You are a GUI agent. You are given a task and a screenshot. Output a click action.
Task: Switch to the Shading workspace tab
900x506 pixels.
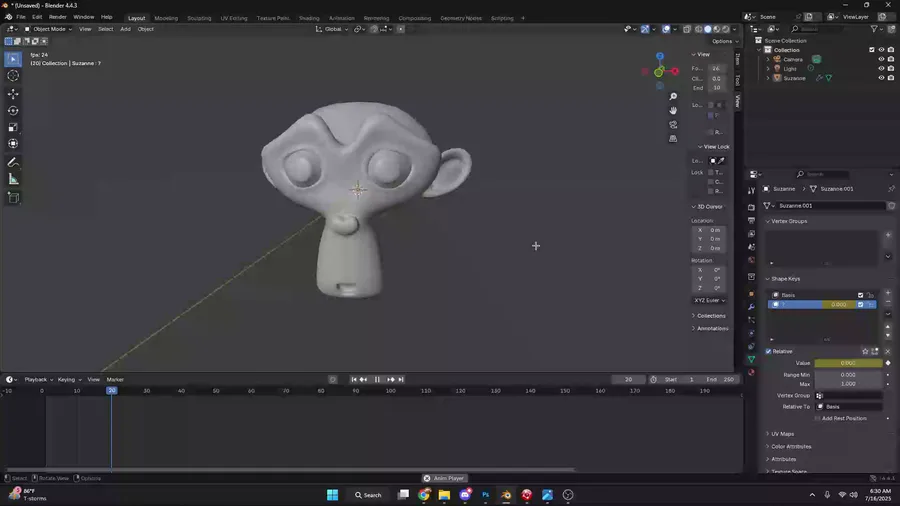(309, 18)
